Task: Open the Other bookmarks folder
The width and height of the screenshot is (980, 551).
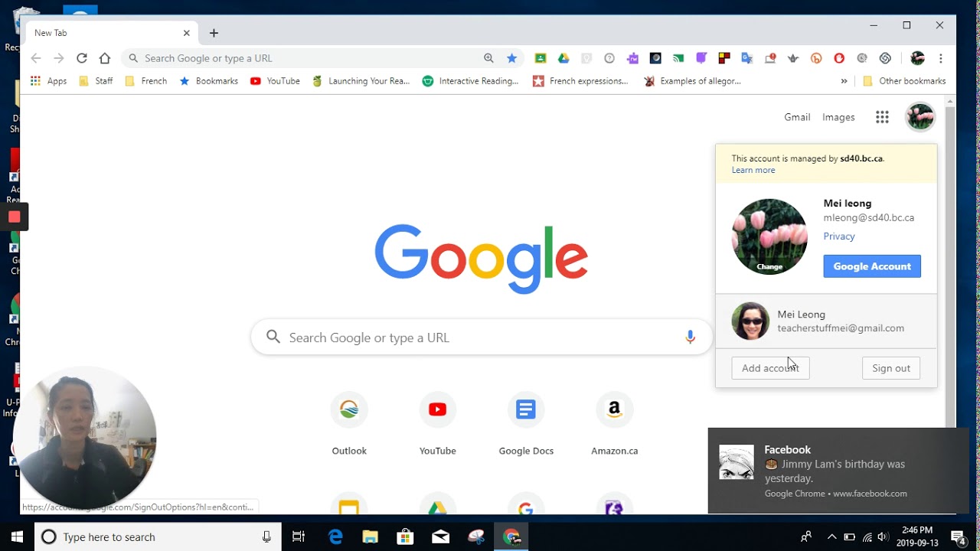Action: point(904,80)
